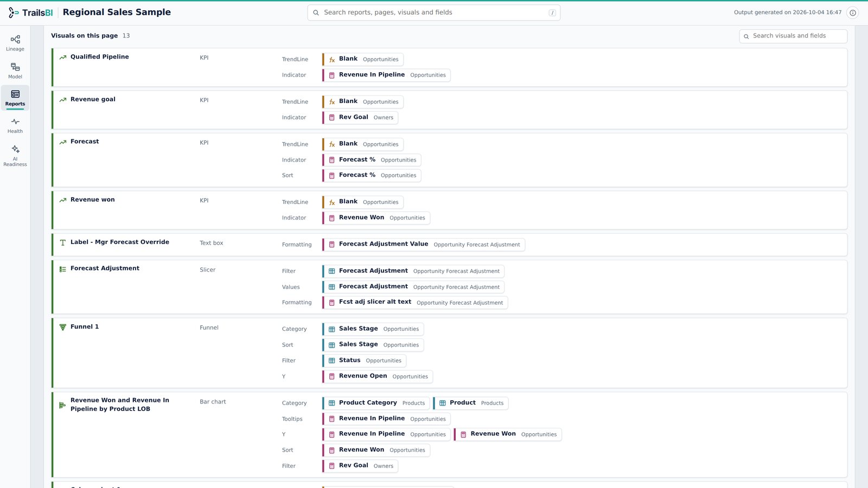Select the Product Category chip from Products
This screenshot has height=488, width=868.
(377, 403)
